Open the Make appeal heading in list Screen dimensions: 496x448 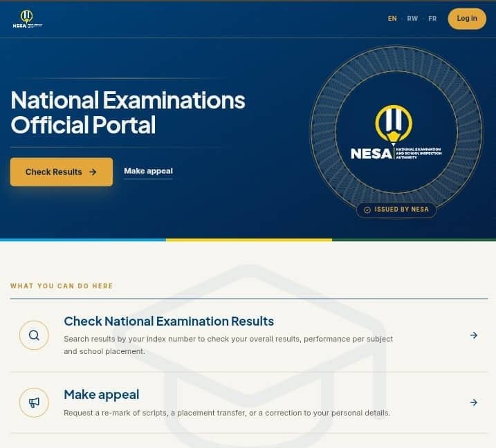(x=102, y=395)
